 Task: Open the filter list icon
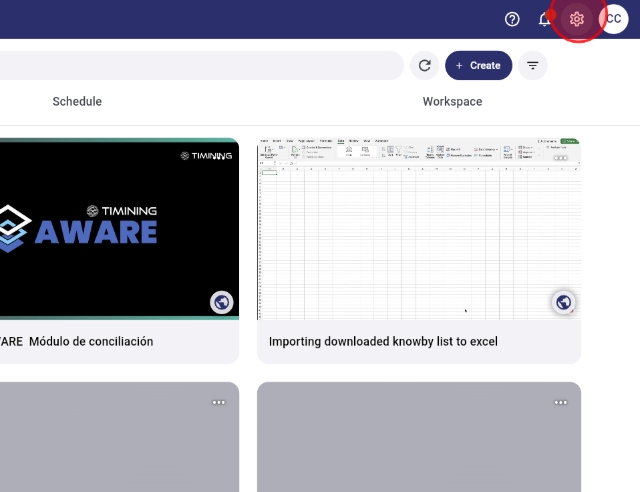click(x=533, y=65)
